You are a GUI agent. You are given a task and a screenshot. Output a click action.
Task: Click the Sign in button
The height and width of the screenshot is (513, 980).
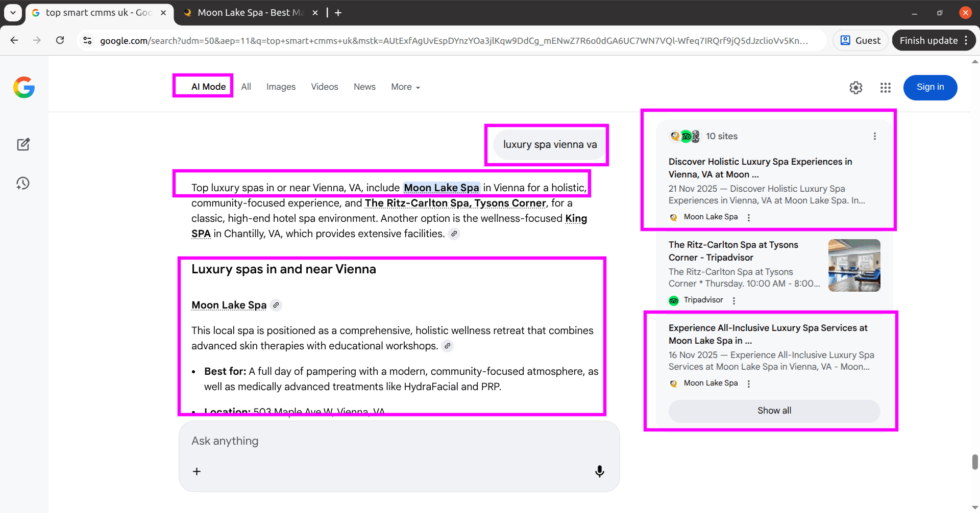pyautogui.click(x=930, y=87)
